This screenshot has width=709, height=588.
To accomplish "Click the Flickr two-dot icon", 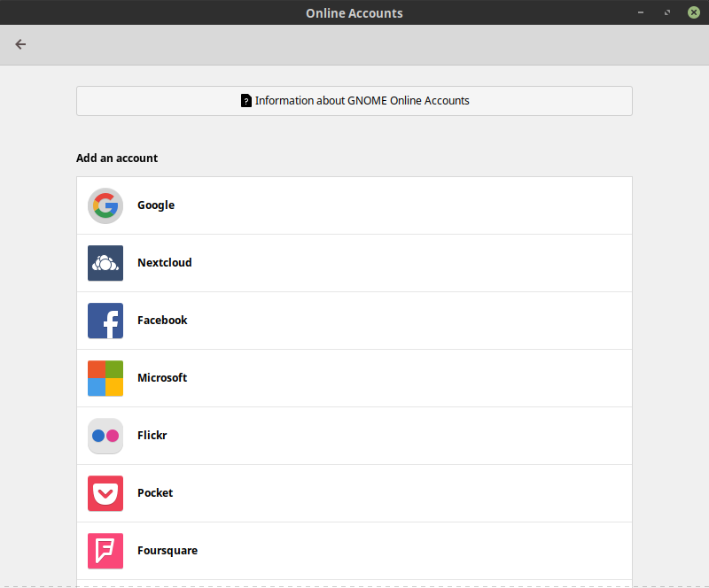I will point(105,436).
